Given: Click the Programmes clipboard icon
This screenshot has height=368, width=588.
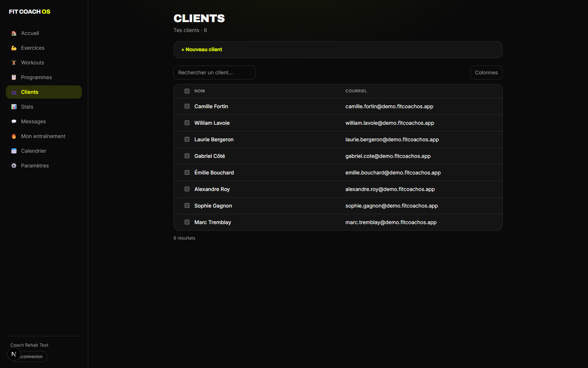Looking at the screenshot, I should click(x=14, y=77).
